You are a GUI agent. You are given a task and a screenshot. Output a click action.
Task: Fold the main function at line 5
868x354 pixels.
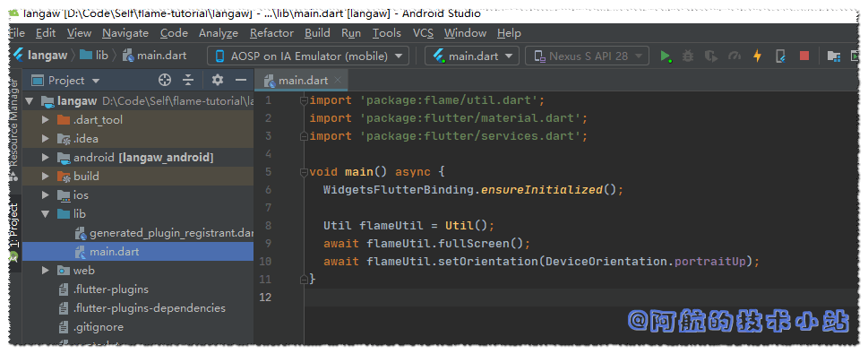pyautogui.click(x=304, y=172)
